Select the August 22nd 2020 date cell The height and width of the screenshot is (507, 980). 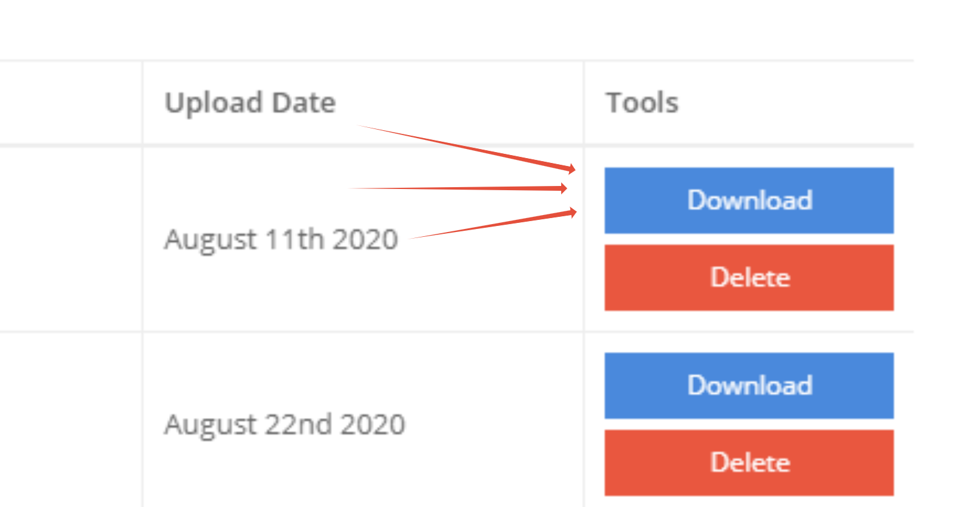tap(284, 424)
